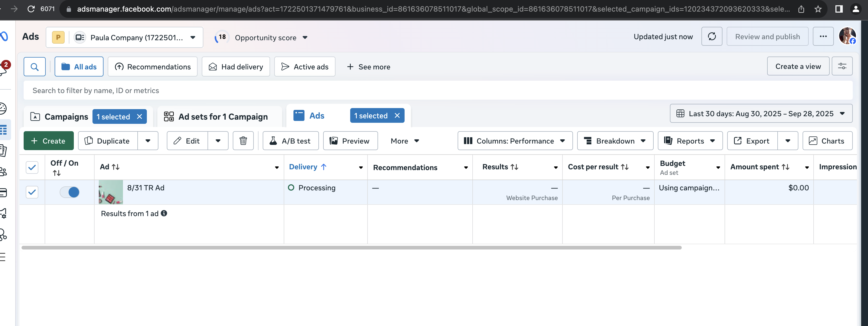The width and height of the screenshot is (868, 326).
Task: Select the Had delivery view tab
Action: tap(236, 67)
